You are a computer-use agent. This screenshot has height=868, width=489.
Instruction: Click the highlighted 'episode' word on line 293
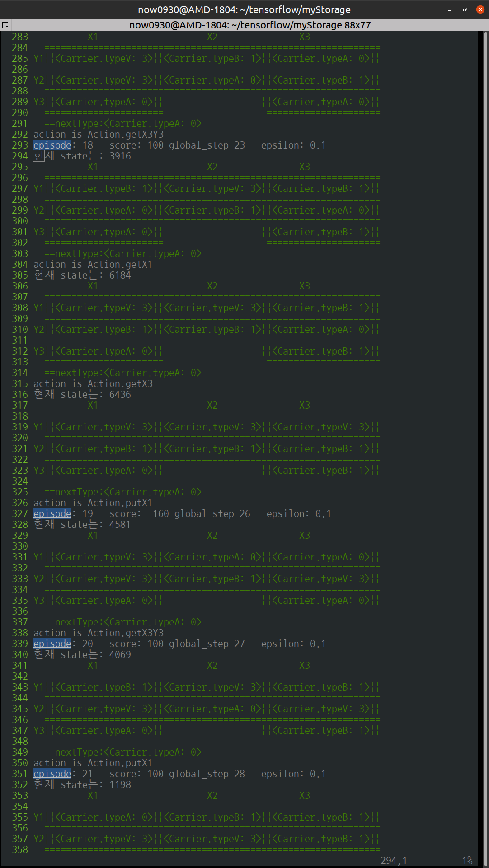52,145
